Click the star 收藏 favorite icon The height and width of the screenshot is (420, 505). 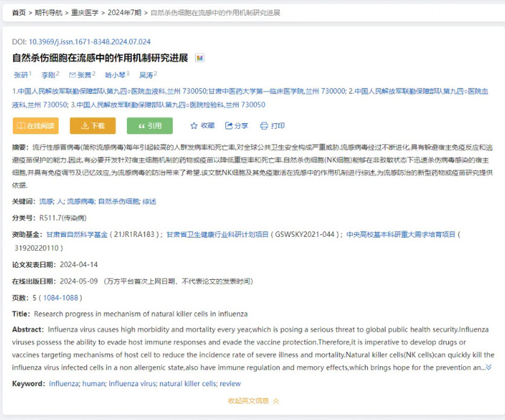coord(194,126)
